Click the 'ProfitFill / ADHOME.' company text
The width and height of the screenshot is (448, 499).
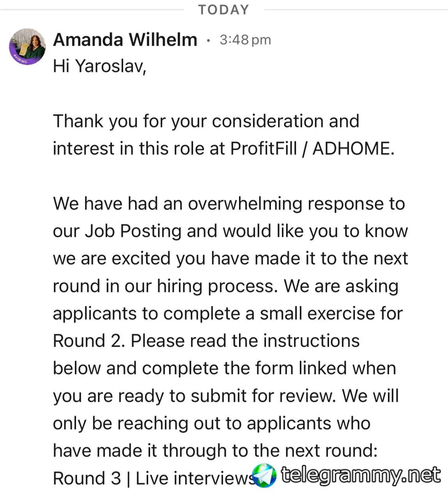pyautogui.click(x=312, y=149)
